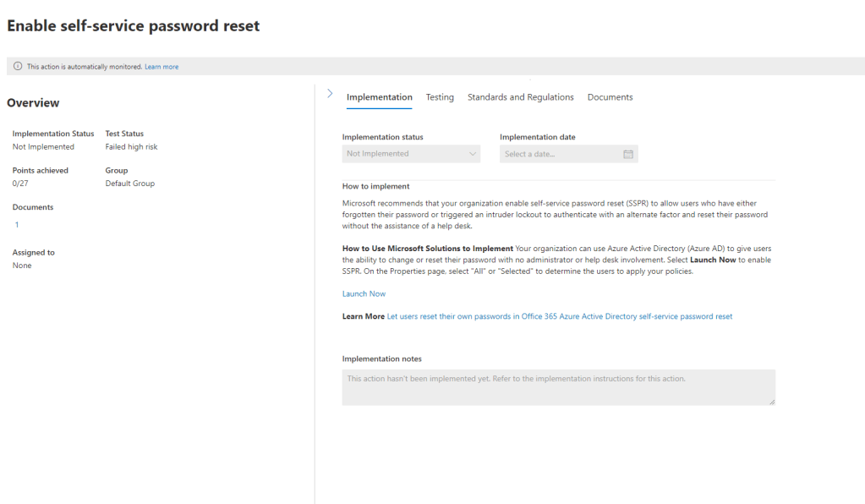Collapse the Overview pane with the chevron

[330, 94]
